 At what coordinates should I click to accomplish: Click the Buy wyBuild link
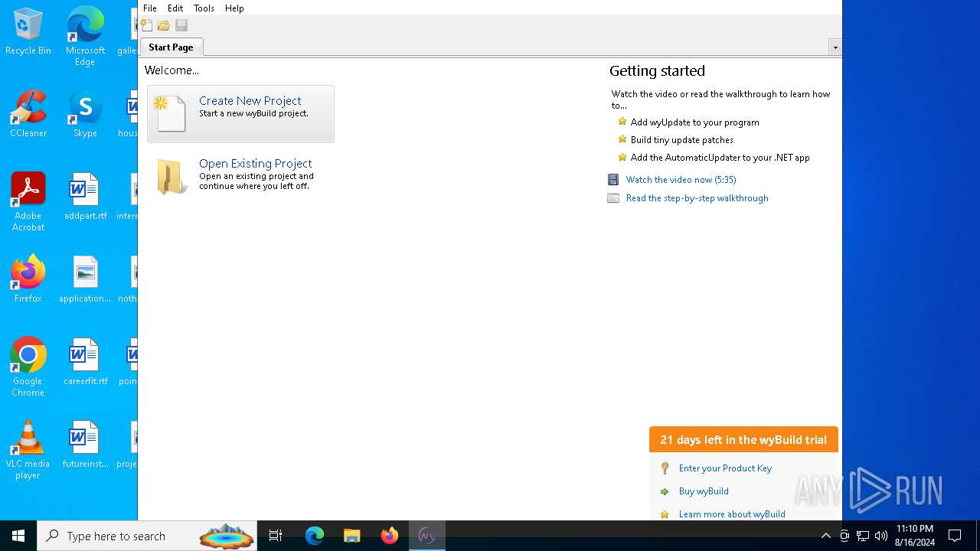704,491
